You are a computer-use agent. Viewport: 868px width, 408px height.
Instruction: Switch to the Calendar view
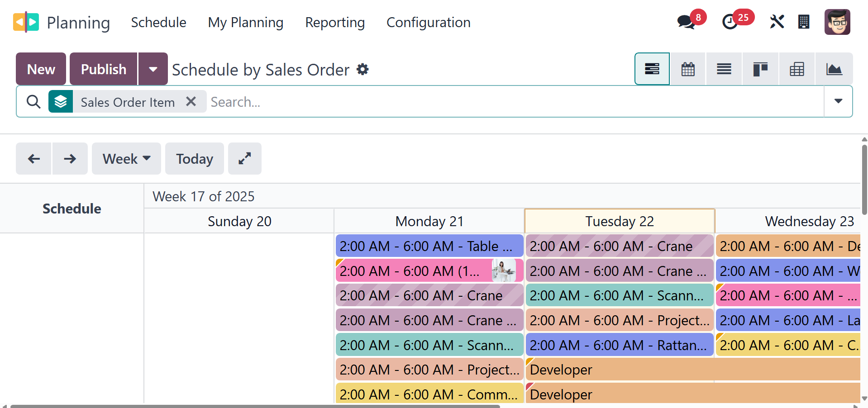point(688,69)
